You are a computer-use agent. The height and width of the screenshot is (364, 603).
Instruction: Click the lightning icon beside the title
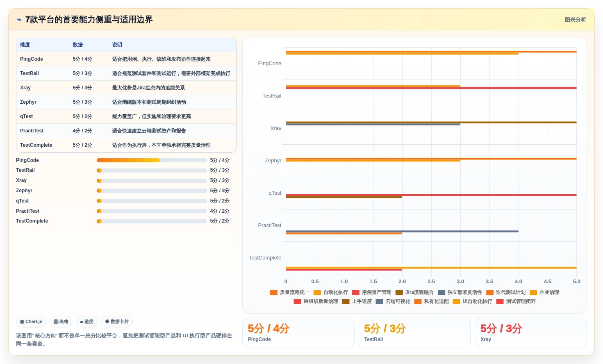click(x=19, y=20)
